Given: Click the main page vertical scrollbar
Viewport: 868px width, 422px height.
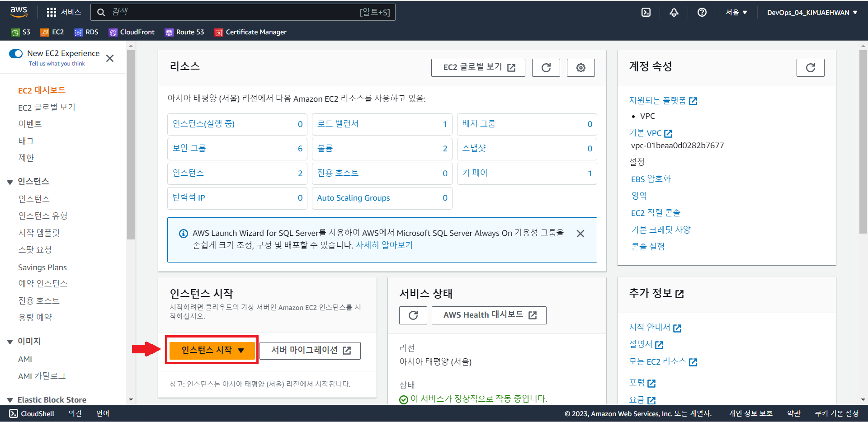Looking at the screenshot, I should pos(863,141).
